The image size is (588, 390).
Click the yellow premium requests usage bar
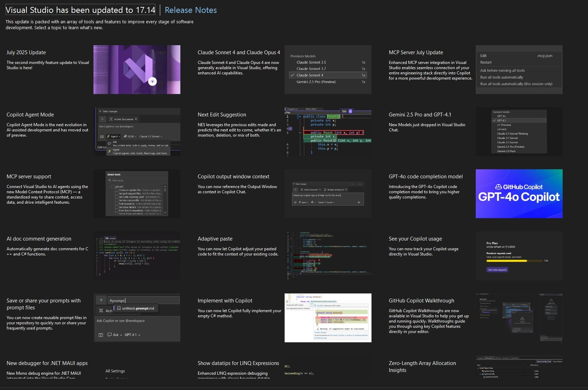pos(506,261)
